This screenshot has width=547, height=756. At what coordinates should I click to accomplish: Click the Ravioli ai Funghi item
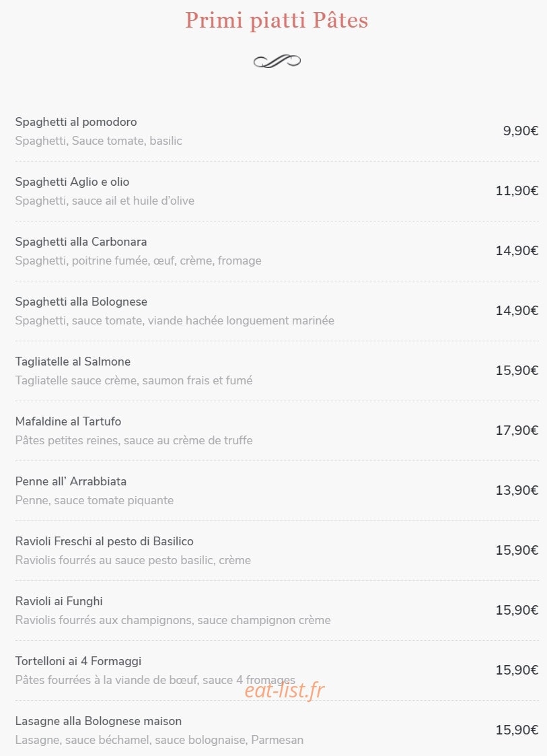click(x=59, y=601)
